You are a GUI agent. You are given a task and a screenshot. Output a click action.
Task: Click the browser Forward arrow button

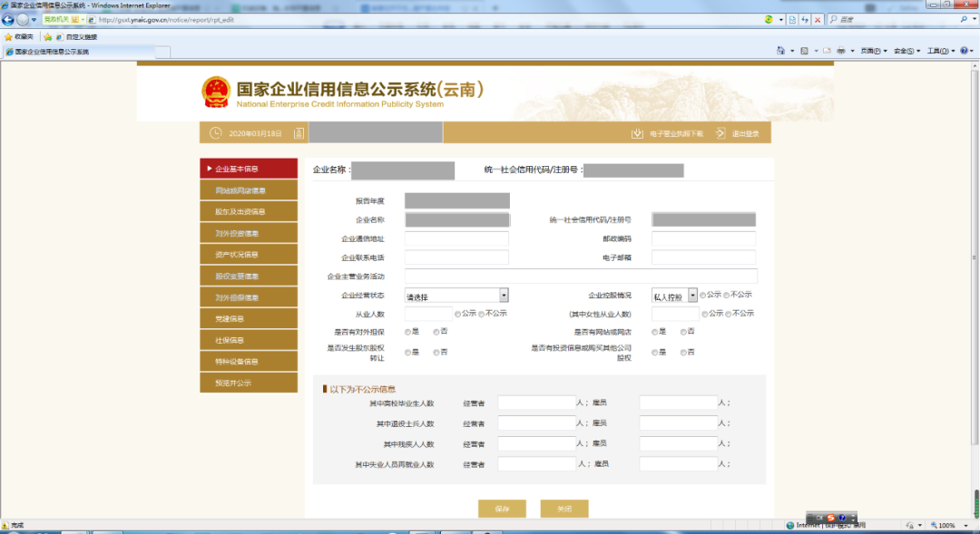[x=23, y=20]
